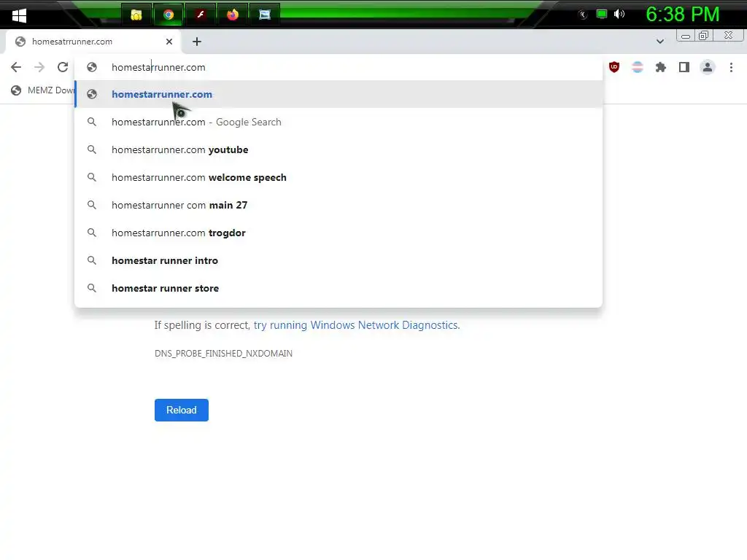This screenshot has height=560, width=747.
Task: Click the blue Reload button
Action: coord(182,410)
